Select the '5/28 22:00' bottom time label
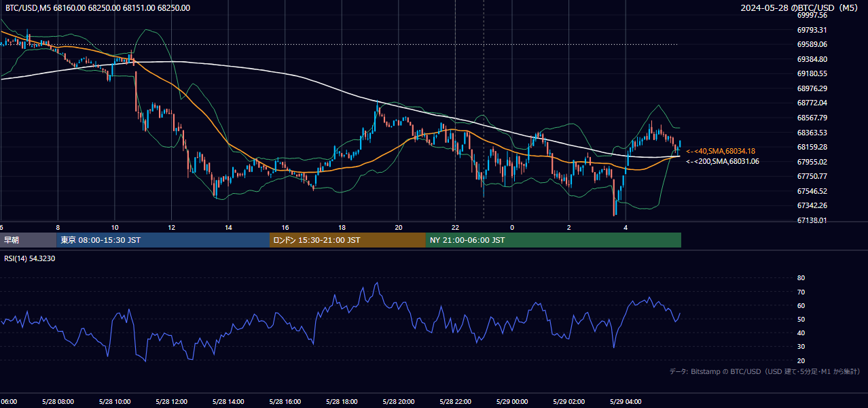Viewport: 868px width, 408px height. (x=455, y=401)
